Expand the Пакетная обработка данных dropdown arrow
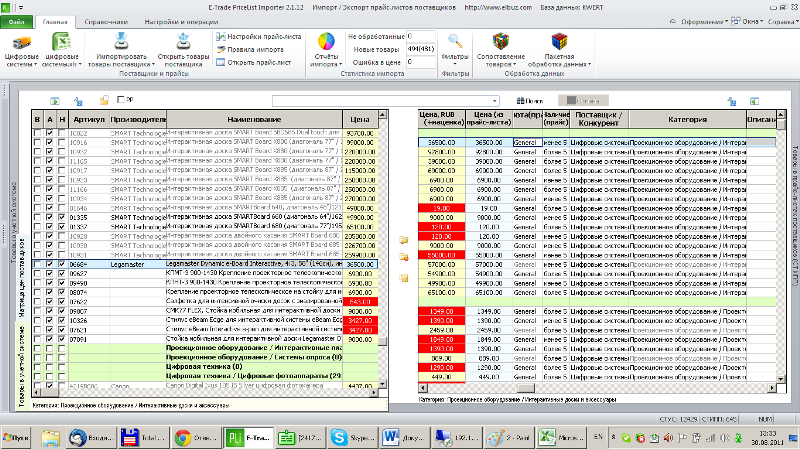The image size is (800, 450). click(589, 65)
